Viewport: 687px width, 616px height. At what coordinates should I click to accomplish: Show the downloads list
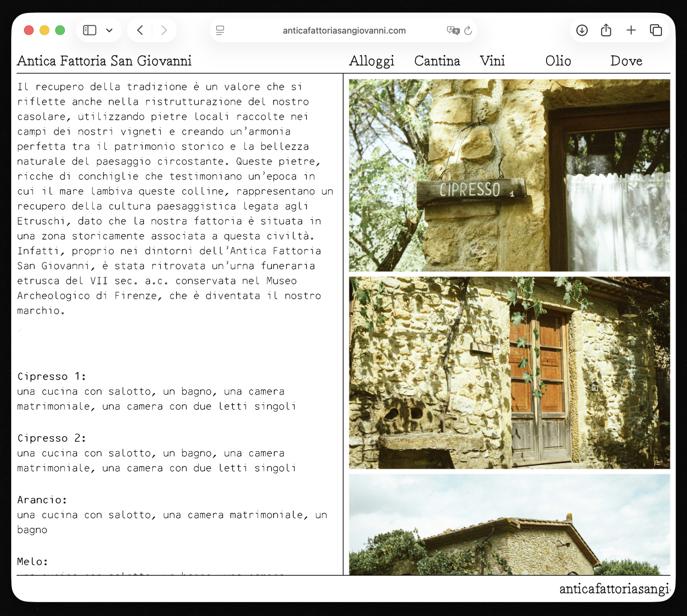tap(582, 30)
